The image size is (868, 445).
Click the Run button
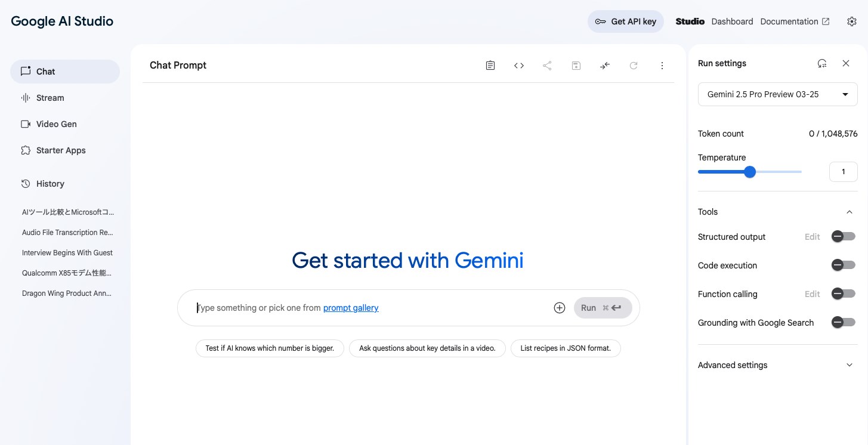[x=603, y=308]
